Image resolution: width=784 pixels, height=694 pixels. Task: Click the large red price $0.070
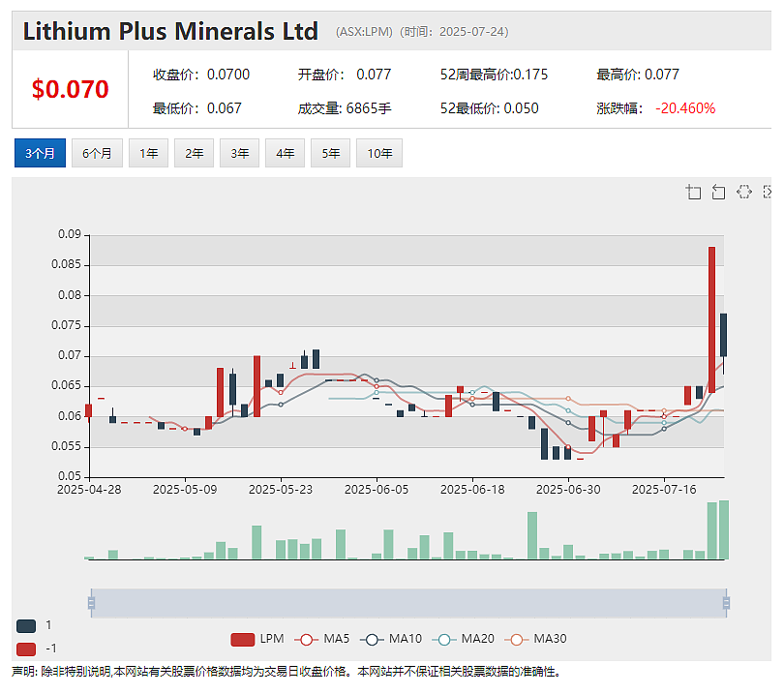(70, 89)
